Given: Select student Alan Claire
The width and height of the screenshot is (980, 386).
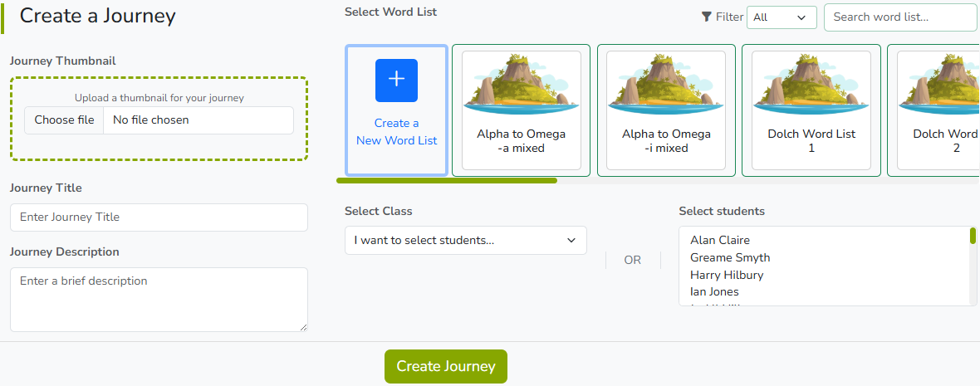Looking at the screenshot, I should pyautogui.click(x=720, y=241).
